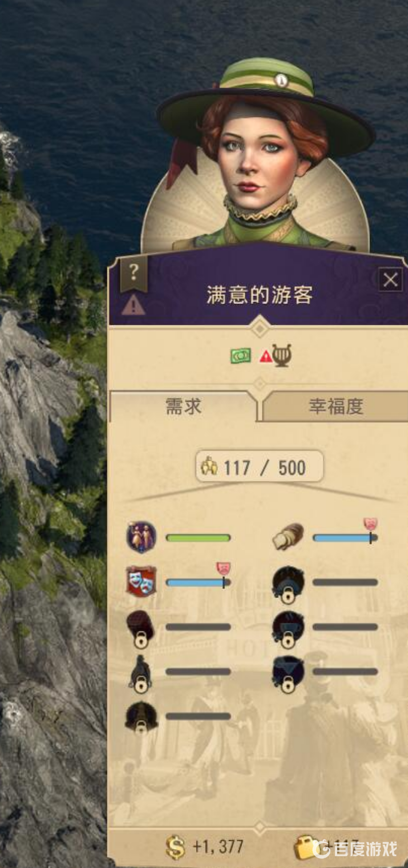Select the green banknote income icon
The height and width of the screenshot is (868, 408).
point(240,356)
